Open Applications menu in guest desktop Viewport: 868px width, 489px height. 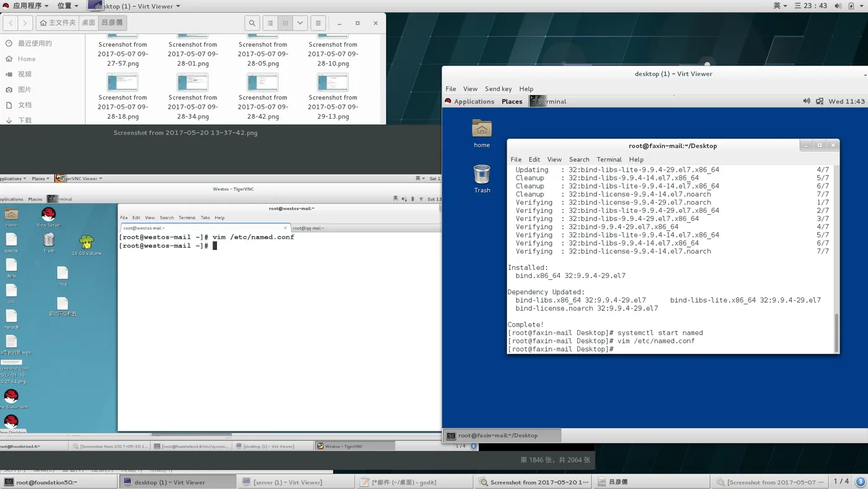click(469, 101)
